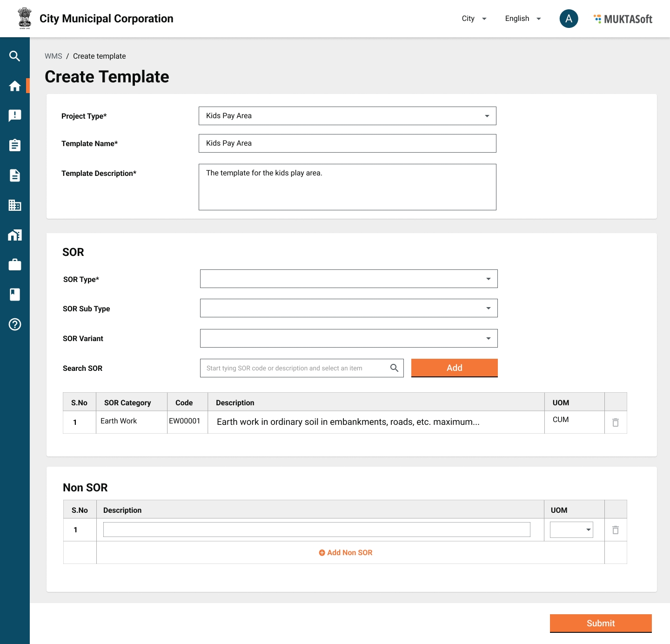Viewport: 670px width, 644px height.
Task: Go to Home via the sidebar icon
Action: tap(14, 86)
